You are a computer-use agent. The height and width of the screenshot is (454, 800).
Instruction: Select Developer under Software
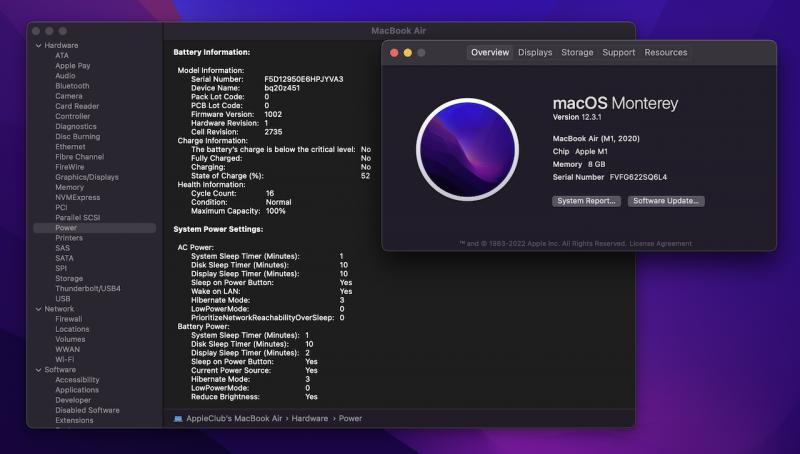pos(73,400)
